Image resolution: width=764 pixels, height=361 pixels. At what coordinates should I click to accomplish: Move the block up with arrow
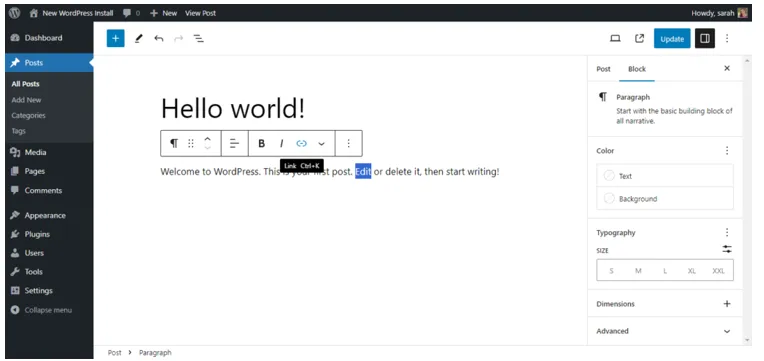point(208,138)
